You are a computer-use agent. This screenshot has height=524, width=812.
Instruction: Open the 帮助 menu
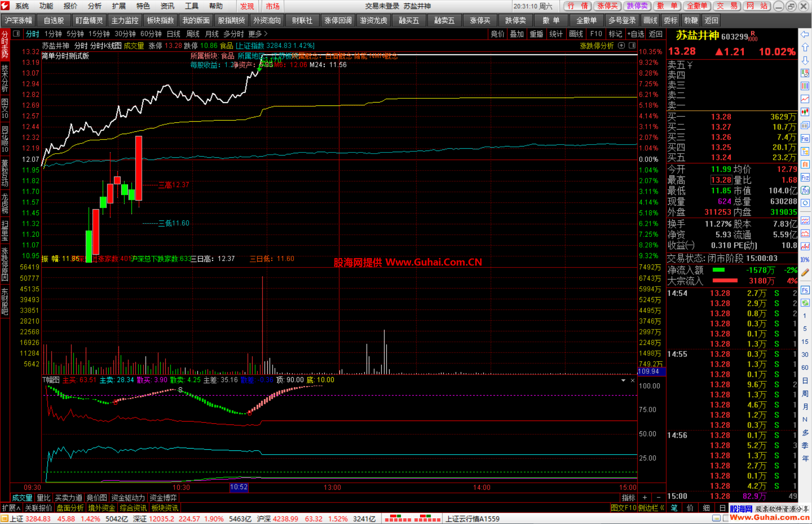pyautogui.click(x=216, y=6)
